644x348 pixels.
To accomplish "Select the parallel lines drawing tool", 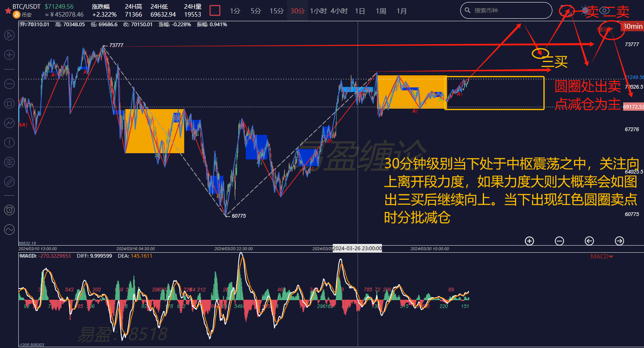I will point(9,162).
